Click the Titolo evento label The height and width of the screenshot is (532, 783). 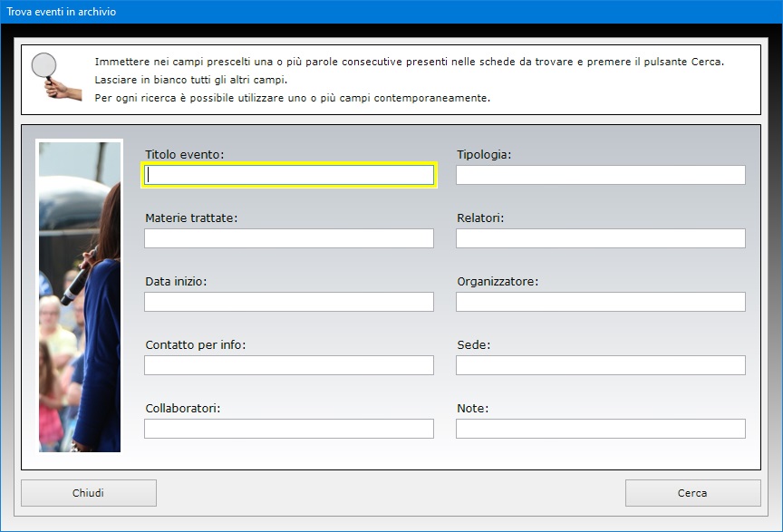click(185, 154)
